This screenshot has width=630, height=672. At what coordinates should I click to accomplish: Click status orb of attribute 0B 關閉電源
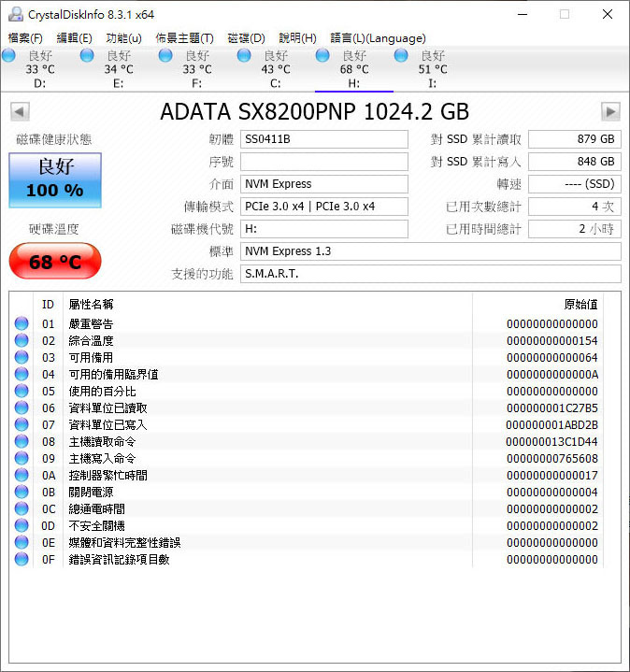click(21, 492)
